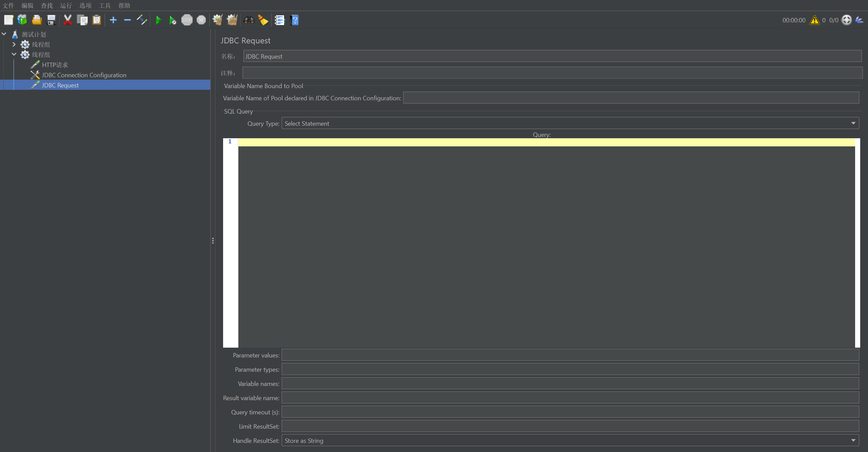Open the 运行 menu
The image size is (868, 452).
[x=66, y=5]
